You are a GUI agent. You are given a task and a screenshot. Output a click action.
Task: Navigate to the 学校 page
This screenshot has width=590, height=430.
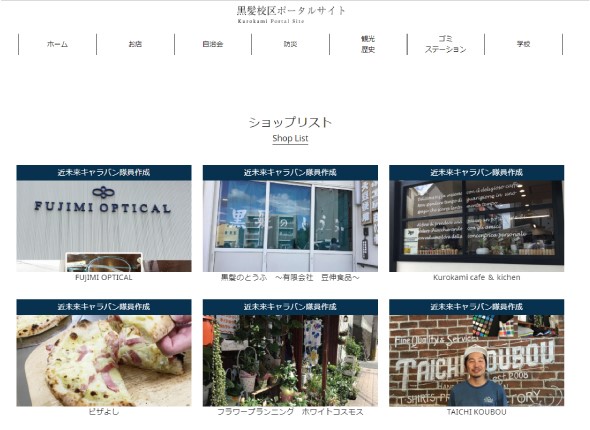click(523, 44)
